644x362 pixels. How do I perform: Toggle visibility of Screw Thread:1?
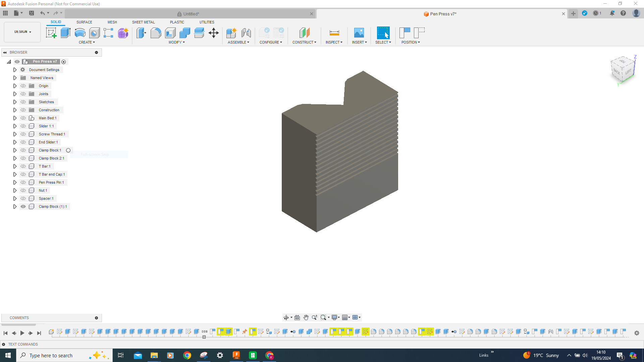[x=23, y=134]
